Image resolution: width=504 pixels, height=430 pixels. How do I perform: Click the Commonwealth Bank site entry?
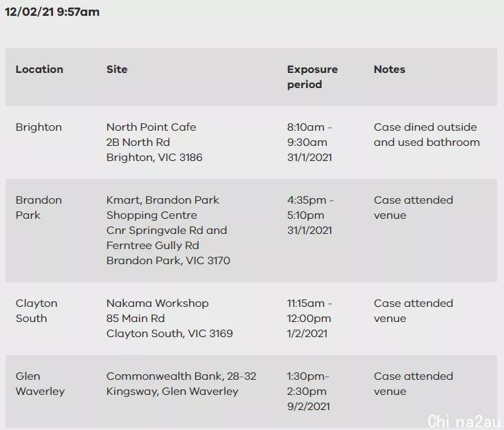pyautogui.click(x=182, y=384)
